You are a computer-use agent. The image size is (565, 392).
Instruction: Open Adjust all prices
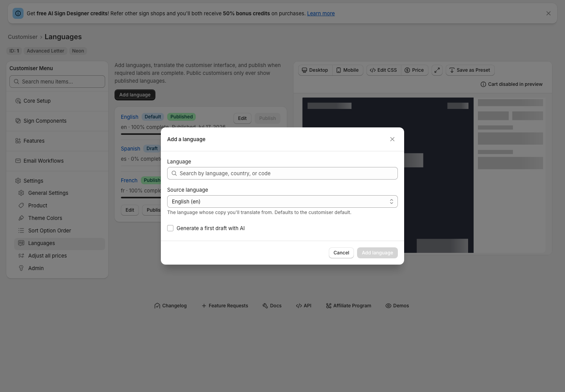pos(60,256)
